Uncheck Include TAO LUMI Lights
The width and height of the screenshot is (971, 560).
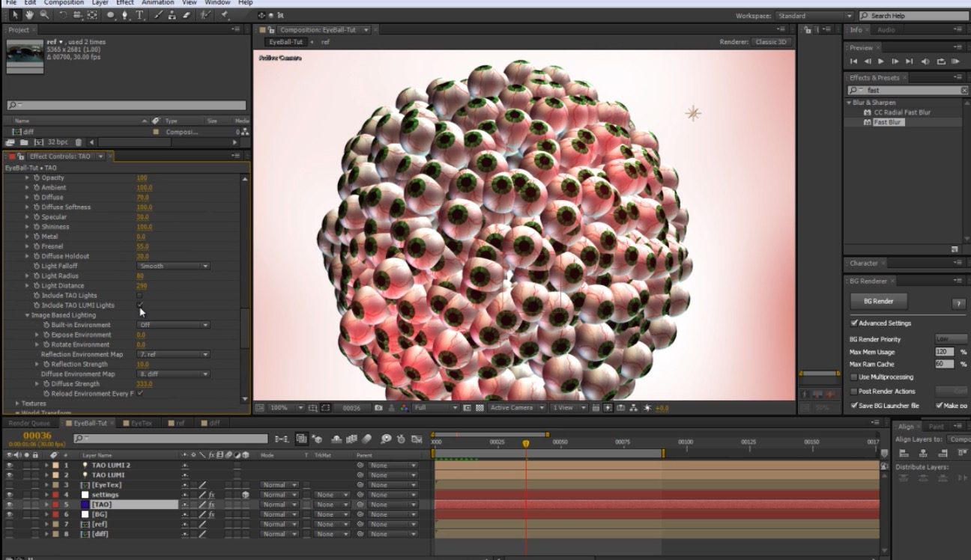tap(139, 305)
